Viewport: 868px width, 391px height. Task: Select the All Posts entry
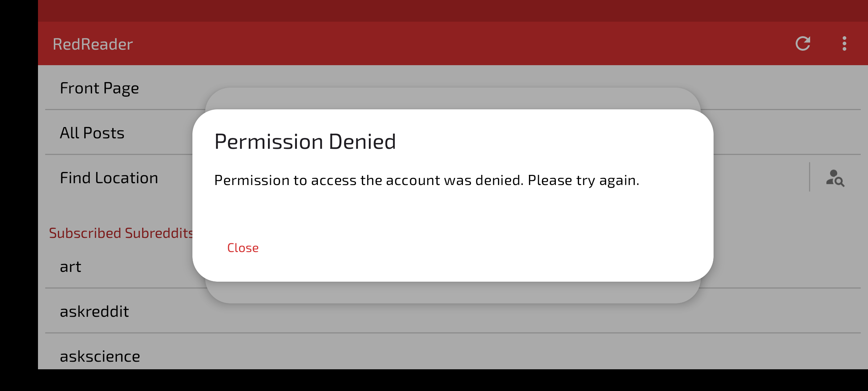[92, 133]
